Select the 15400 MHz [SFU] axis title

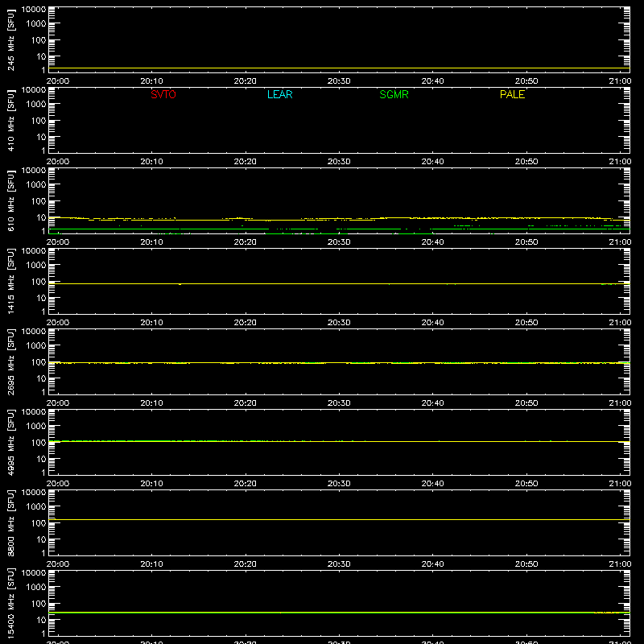click(10, 604)
